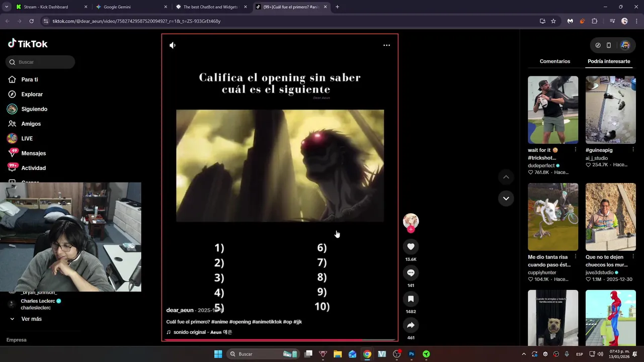Bookmark this page with star icon
This screenshot has width=644, height=362.
553,21
